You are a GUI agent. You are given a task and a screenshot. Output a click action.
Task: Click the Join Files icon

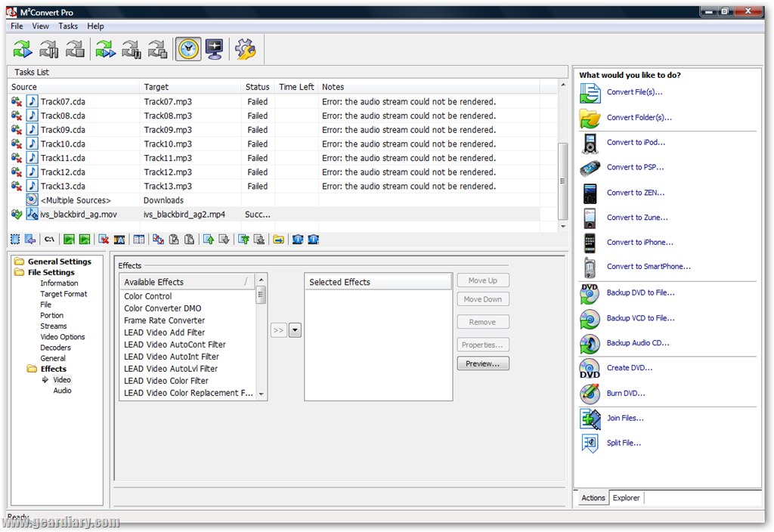coord(590,419)
